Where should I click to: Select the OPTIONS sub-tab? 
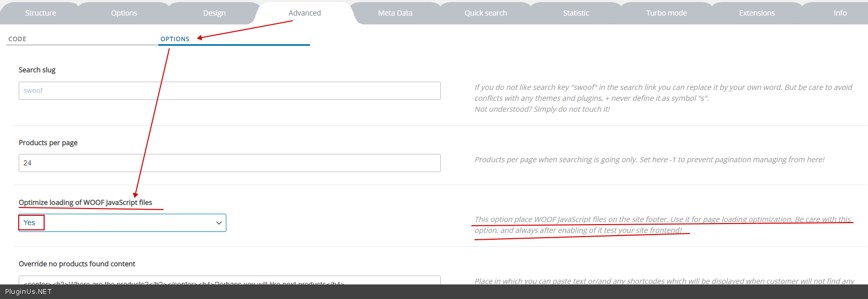[x=175, y=39]
